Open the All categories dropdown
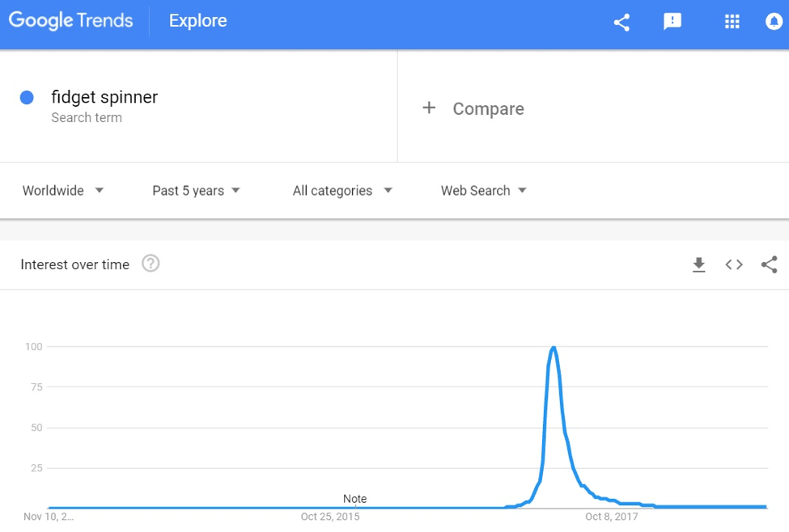Image resolution: width=789 pixels, height=532 pixels. click(x=342, y=191)
